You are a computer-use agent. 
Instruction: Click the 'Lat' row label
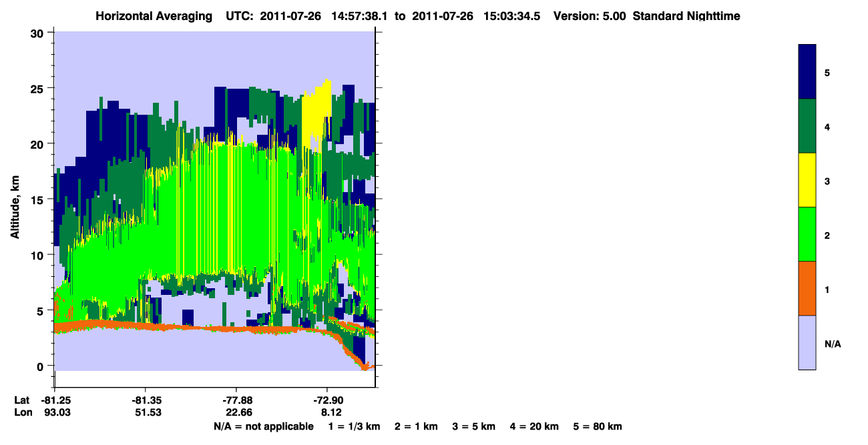click(x=21, y=400)
